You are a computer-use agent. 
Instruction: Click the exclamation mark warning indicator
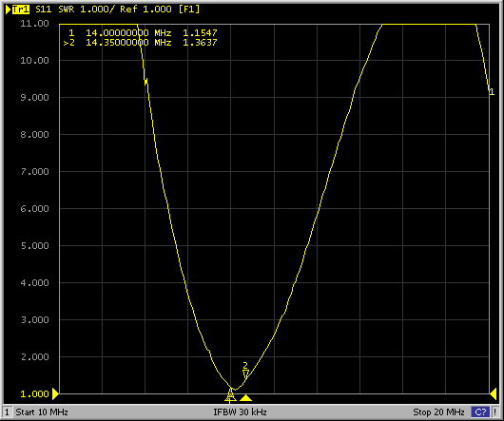(x=495, y=412)
